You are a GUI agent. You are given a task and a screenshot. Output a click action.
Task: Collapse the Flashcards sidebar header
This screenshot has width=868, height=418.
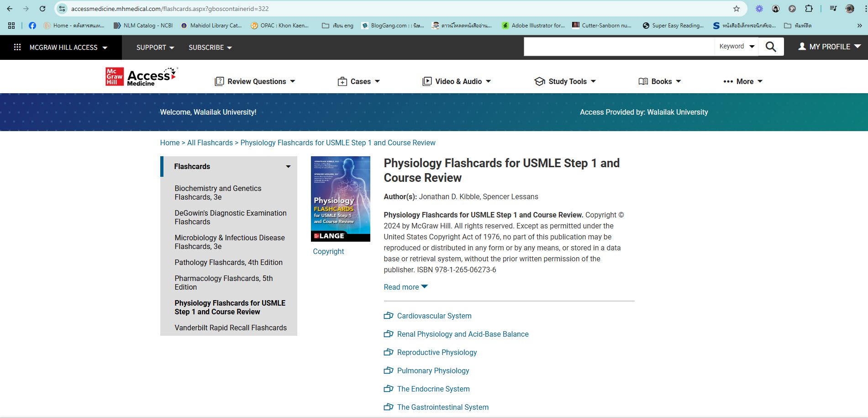click(229, 166)
